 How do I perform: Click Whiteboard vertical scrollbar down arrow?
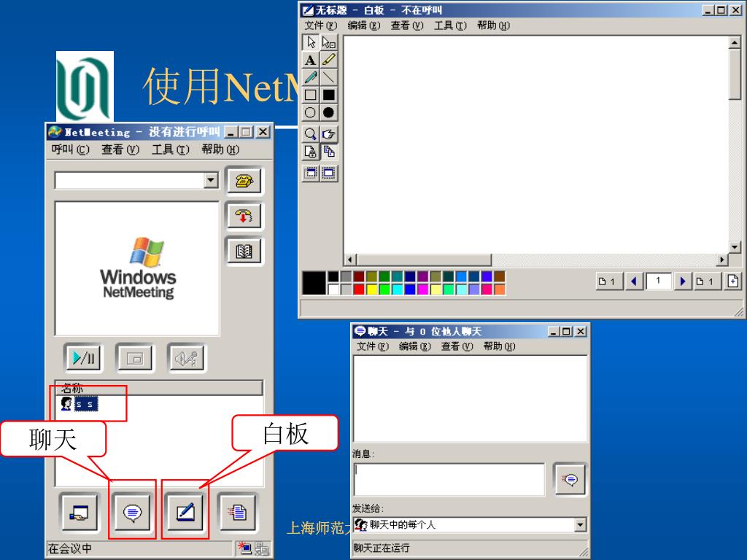point(735,247)
